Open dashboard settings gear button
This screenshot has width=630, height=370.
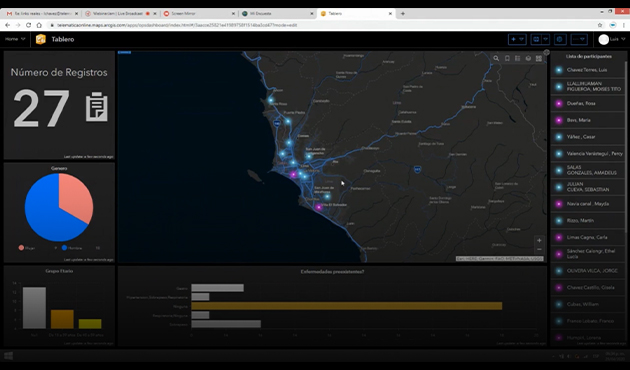[x=560, y=39]
